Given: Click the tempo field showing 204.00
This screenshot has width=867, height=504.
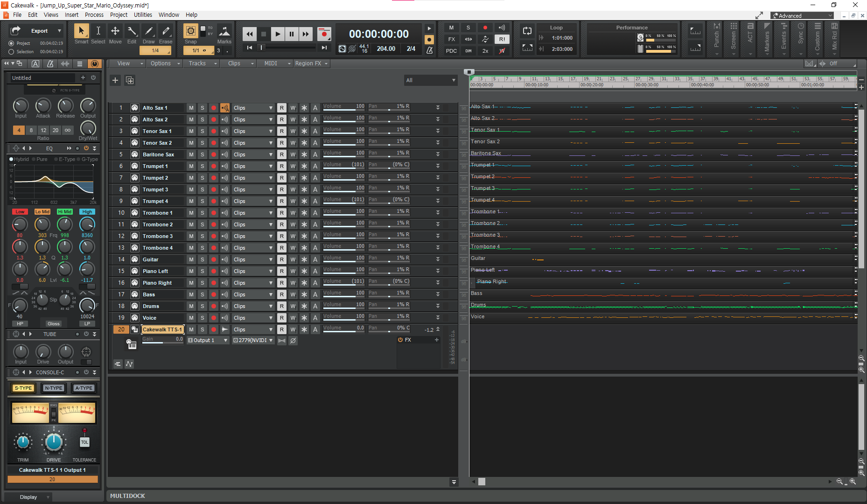Looking at the screenshot, I should coord(386,49).
